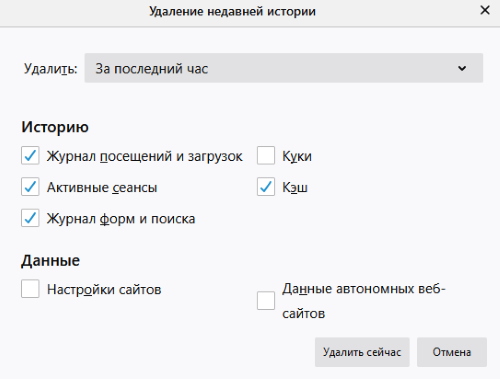The image size is (500, 379).
Task: Check Данные автономных веб-сайтов checkbox
Action: 266,301
